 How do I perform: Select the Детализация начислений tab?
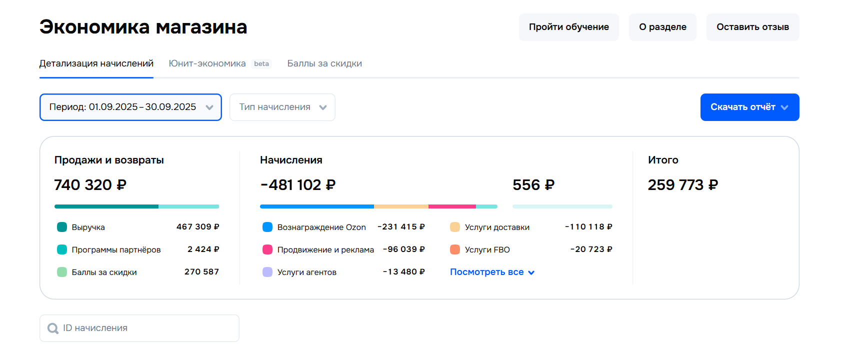96,63
